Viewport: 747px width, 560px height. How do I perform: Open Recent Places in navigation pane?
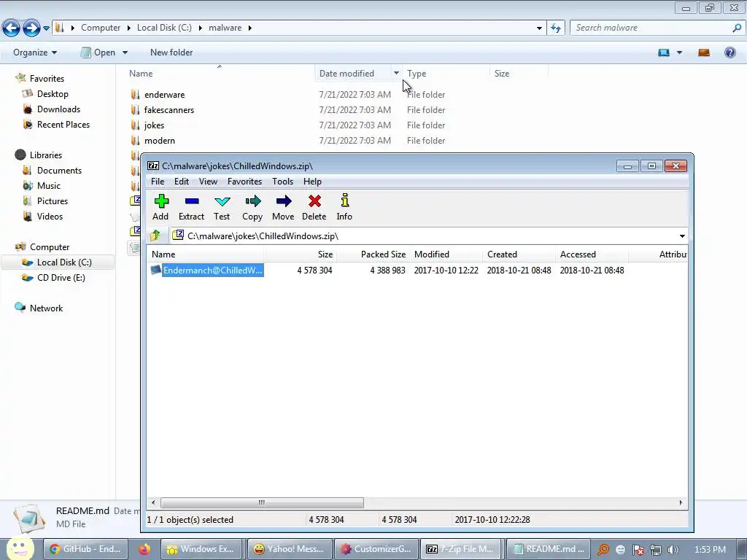tap(63, 124)
